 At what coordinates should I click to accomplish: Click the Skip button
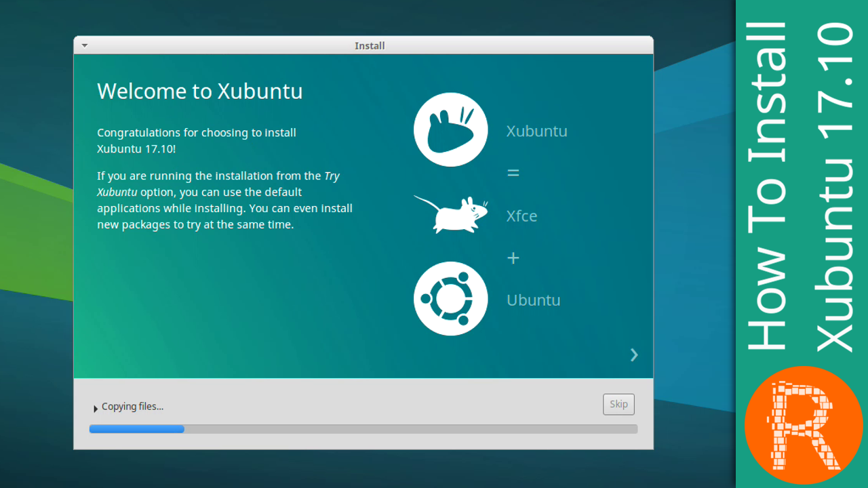pyautogui.click(x=618, y=404)
